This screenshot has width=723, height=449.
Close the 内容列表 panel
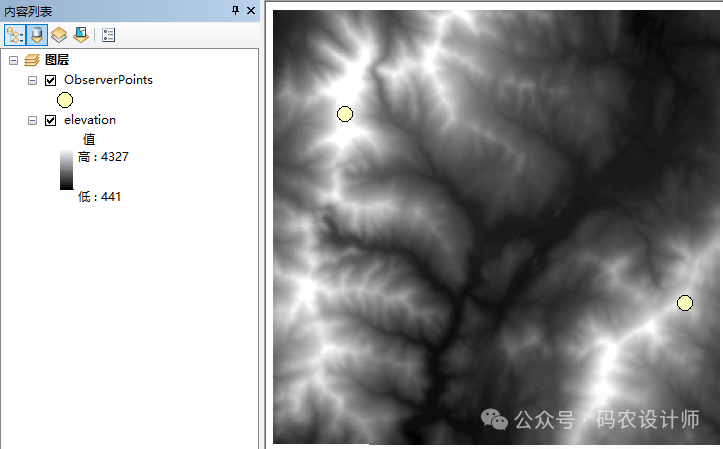(251, 10)
